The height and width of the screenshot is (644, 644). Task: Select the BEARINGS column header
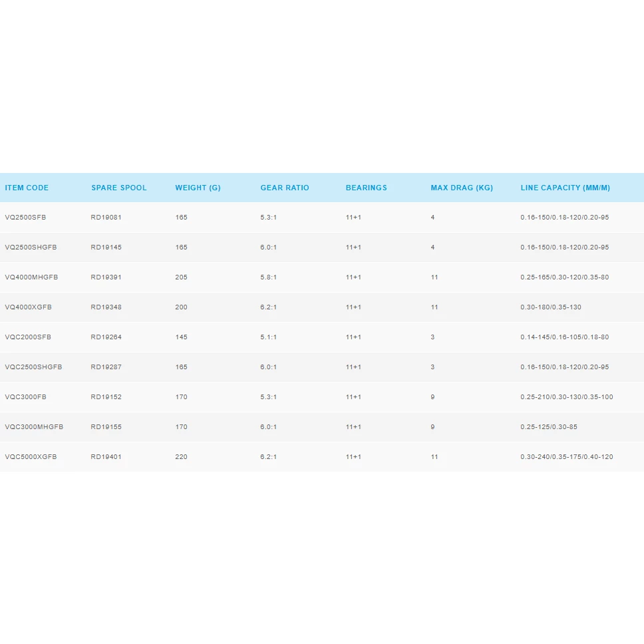[x=366, y=188]
